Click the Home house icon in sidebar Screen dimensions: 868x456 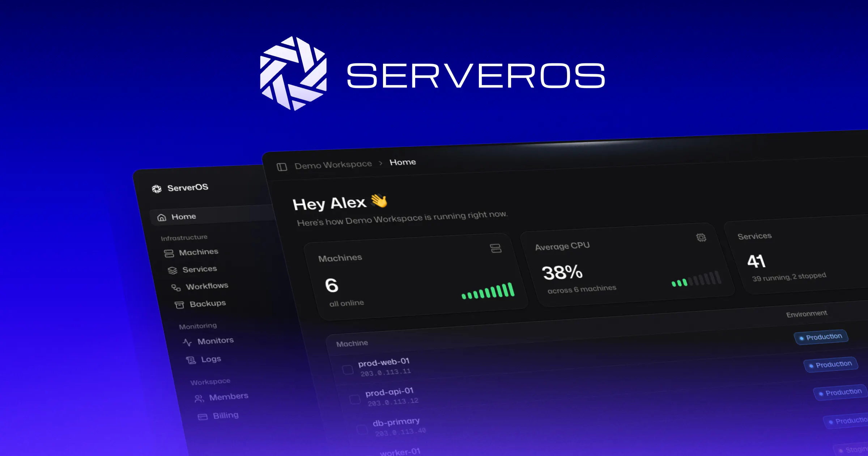click(x=162, y=218)
